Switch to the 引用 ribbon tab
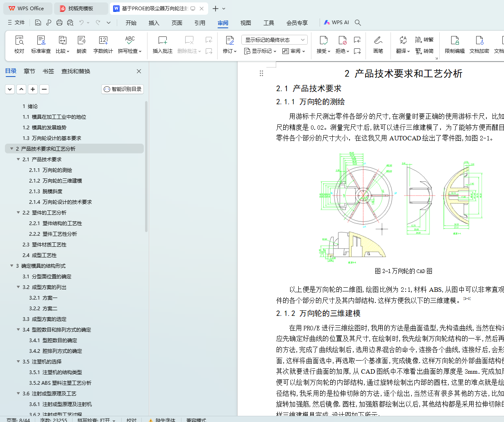504x422 pixels. coord(200,23)
